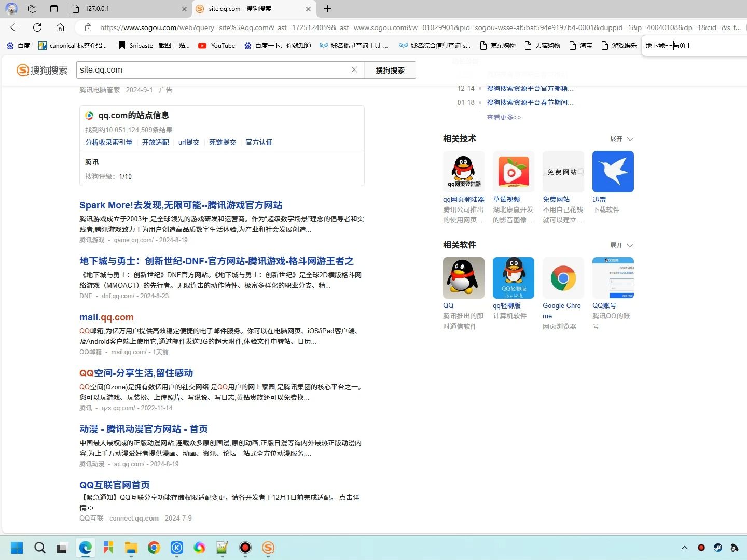Open the Snipaste bookmark
747x560 pixels.
point(154,46)
